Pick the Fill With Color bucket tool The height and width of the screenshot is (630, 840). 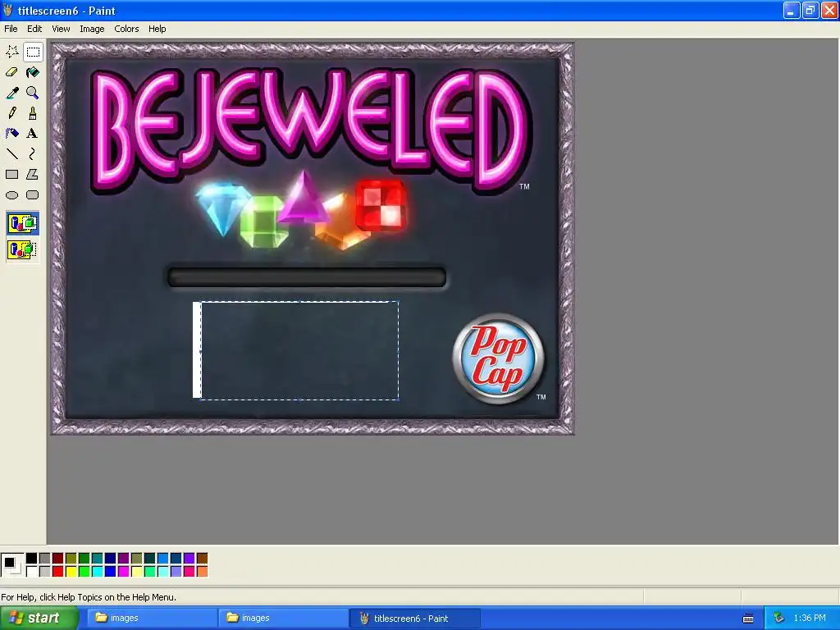tap(33, 72)
